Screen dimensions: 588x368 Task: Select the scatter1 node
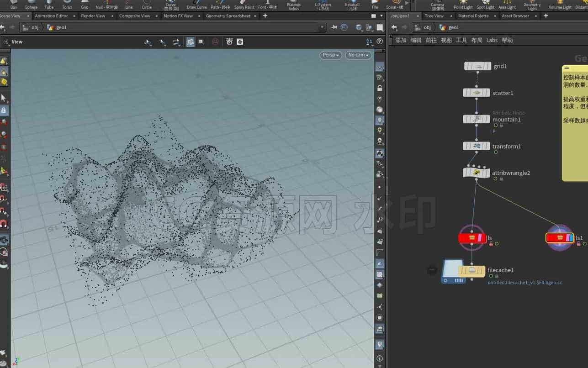[477, 93]
